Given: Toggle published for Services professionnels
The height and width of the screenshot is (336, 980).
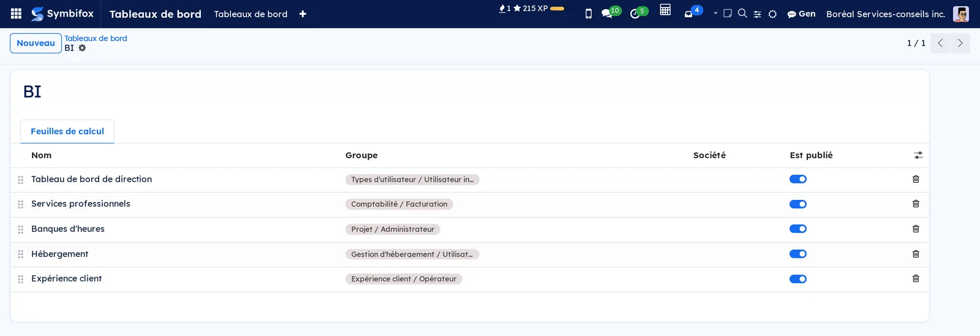Looking at the screenshot, I should tap(798, 204).
